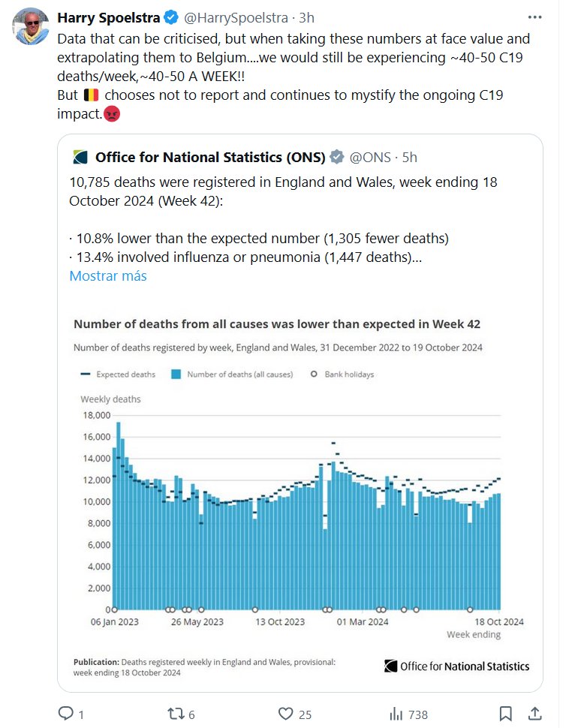
Task: Click the ONS logo avatar in quoted tweet
Action: coord(80,157)
